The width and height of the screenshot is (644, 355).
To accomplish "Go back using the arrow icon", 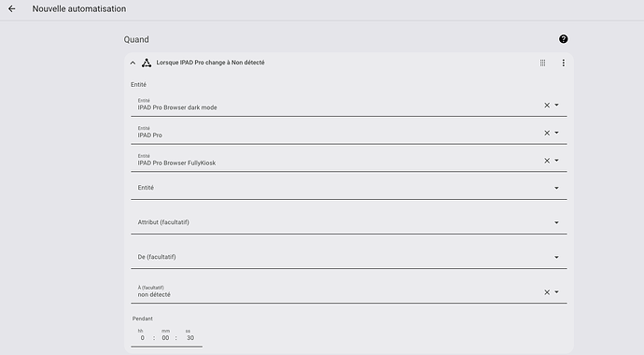I will pos(11,8).
